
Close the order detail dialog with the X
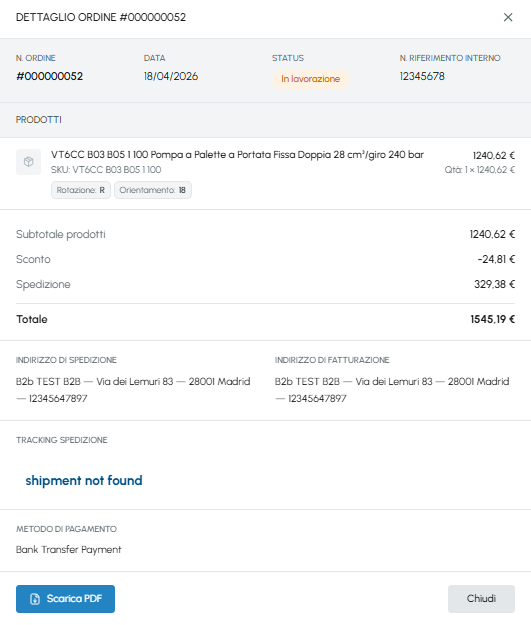coord(507,17)
